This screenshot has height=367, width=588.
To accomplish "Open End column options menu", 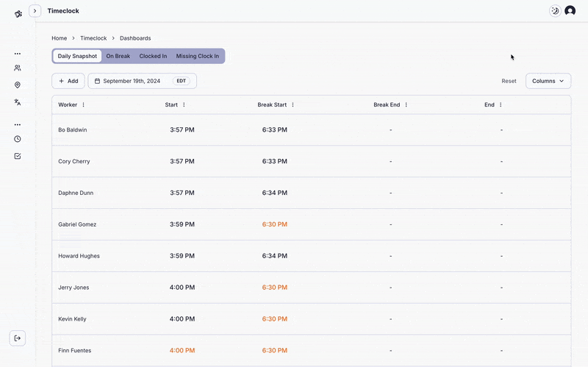I will pyautogui.click(x=501, y=104).
